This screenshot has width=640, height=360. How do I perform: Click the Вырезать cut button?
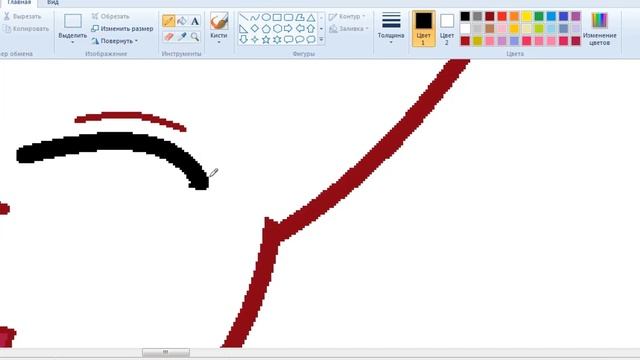(x=22, y=16)
